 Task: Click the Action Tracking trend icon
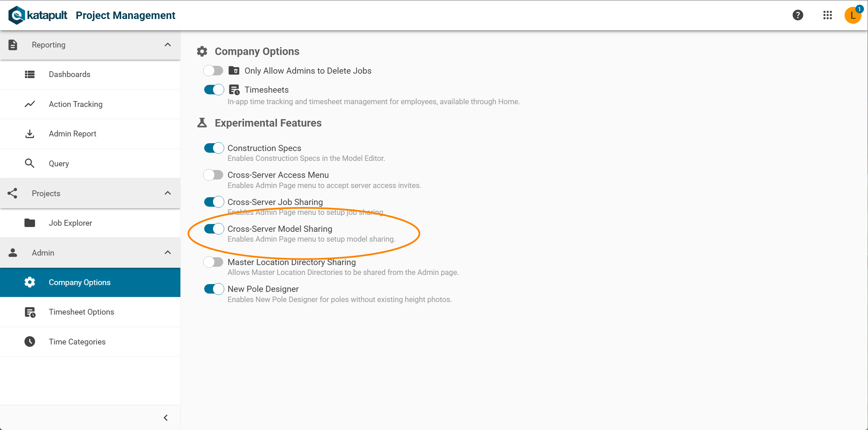point(30,104)
